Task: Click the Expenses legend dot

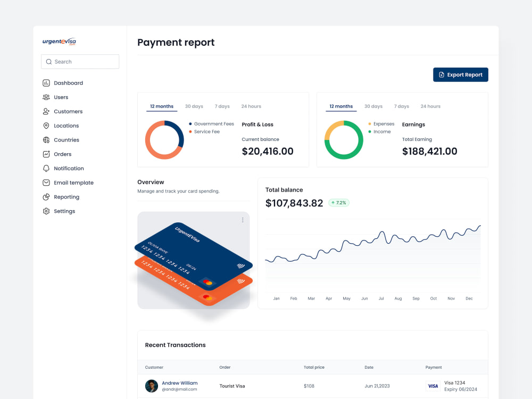Action: pyautogui.click(x=370, y=124)
